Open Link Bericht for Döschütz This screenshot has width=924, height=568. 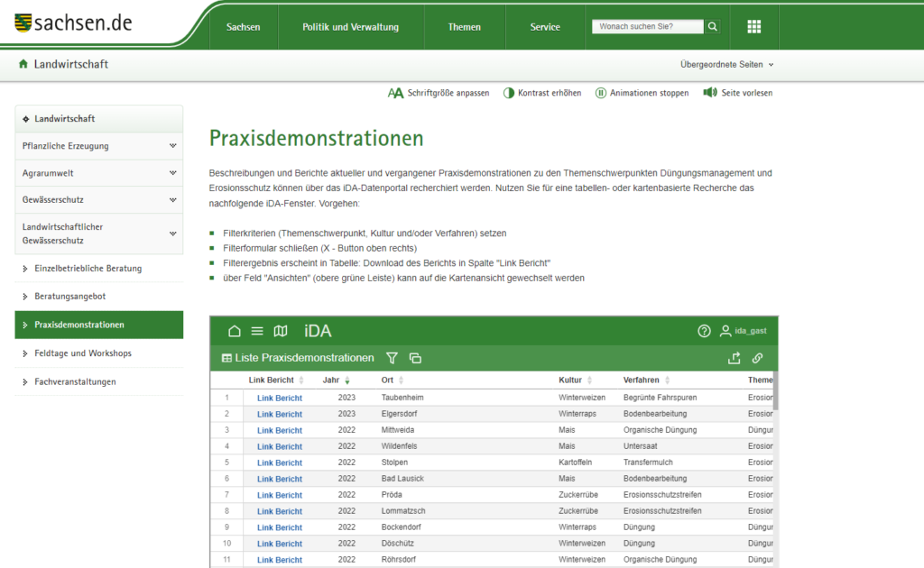[x=280, y=544]
